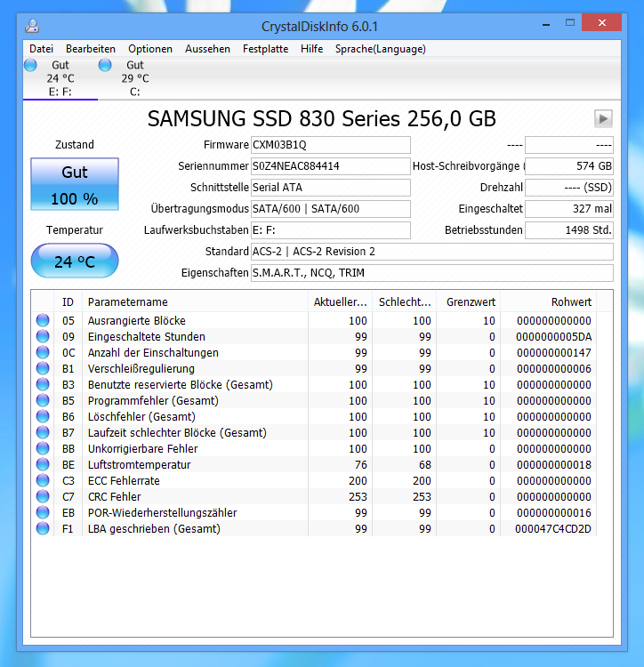Click the Firmware field CXM03B1Q
The width and height of the screenshot is (644, 667).
(331, 145)
